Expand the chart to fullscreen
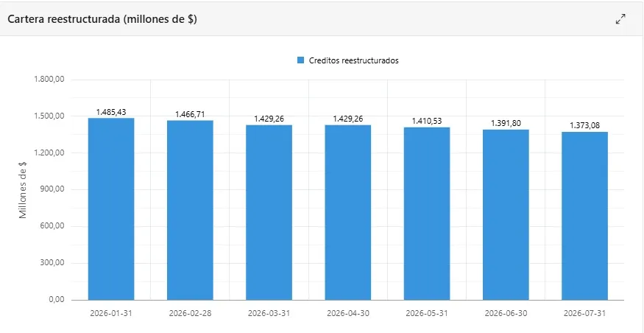Image resolution: width=644 pixels, height=333 pixels. click(620, 19)
